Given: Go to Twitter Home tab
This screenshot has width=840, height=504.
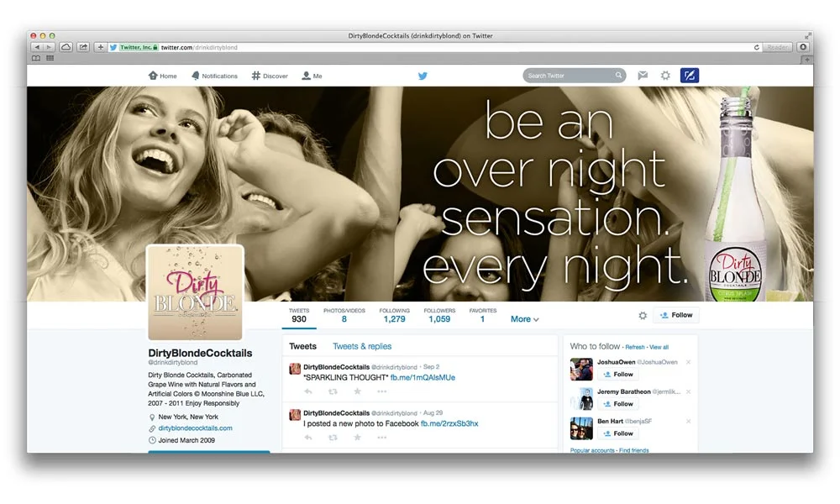Looking at the screenshot, I should [x=162, y=76].
